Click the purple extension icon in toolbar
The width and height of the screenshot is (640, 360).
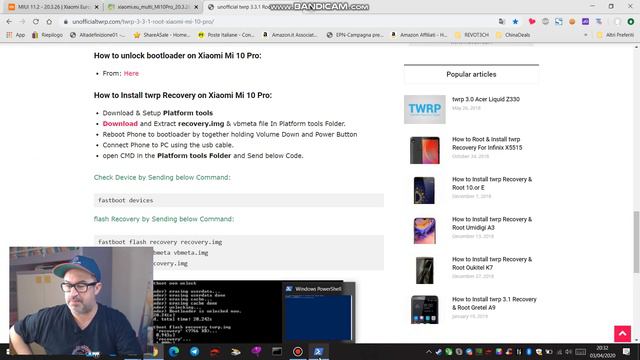tap(585, 22)
